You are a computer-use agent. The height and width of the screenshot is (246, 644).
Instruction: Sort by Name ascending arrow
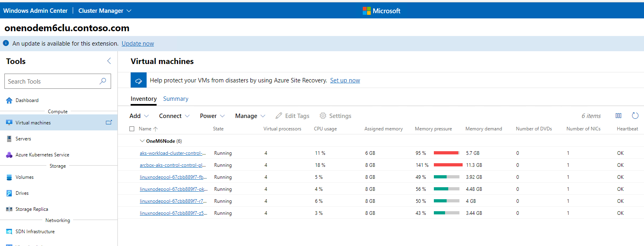pos(155,129)
